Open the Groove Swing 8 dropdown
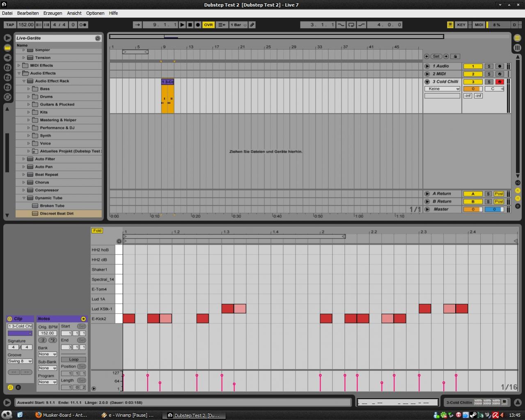This screenshot has width=525, height=420. (20, 361)
